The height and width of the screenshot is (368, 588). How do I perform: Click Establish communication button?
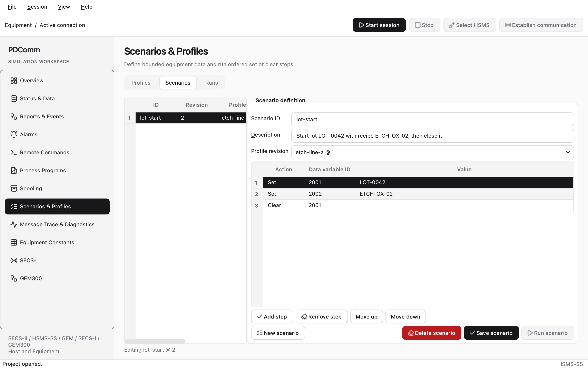[541, 25]
